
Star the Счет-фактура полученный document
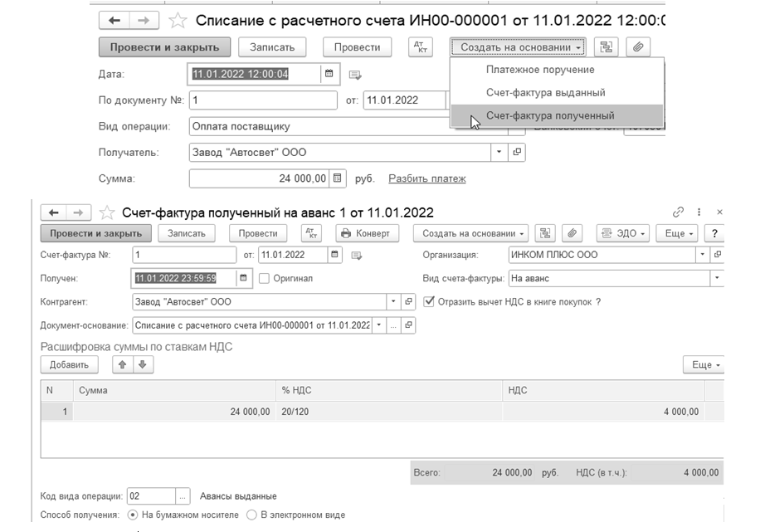click(x=107, y=212)
